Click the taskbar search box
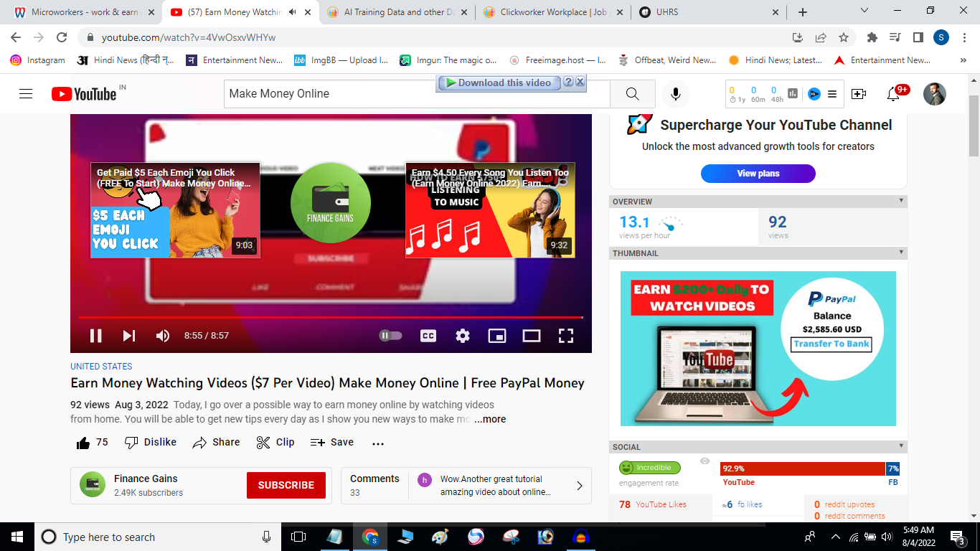 click(157, 537)
